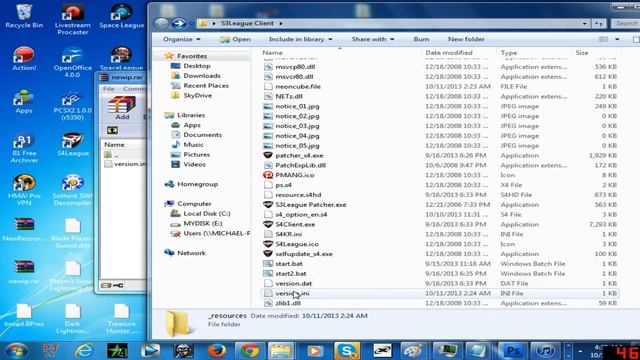Click the Open toolbar button
This screenshot has width=640, height=360.
[x=235, y=39]
